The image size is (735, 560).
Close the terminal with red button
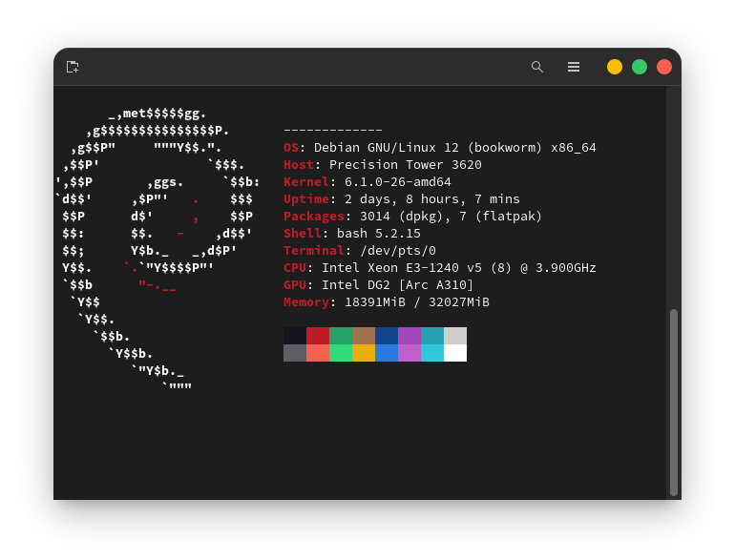click(x=664, y=67)
